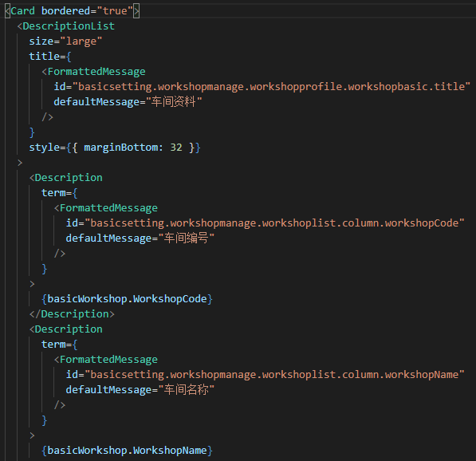Viewport: 476px width, 461px height.
Task: Click the closing </Description> tag
Action: click(72, 314)
